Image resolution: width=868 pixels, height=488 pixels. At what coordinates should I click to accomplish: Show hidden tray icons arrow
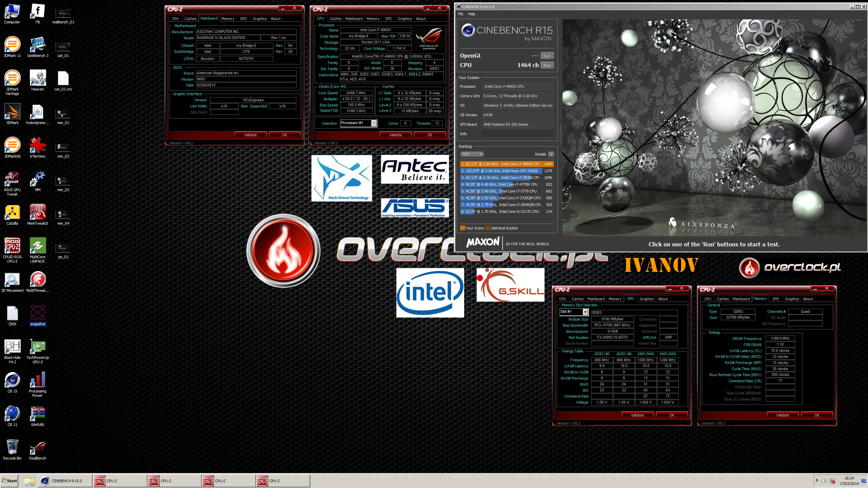[816, 481]
